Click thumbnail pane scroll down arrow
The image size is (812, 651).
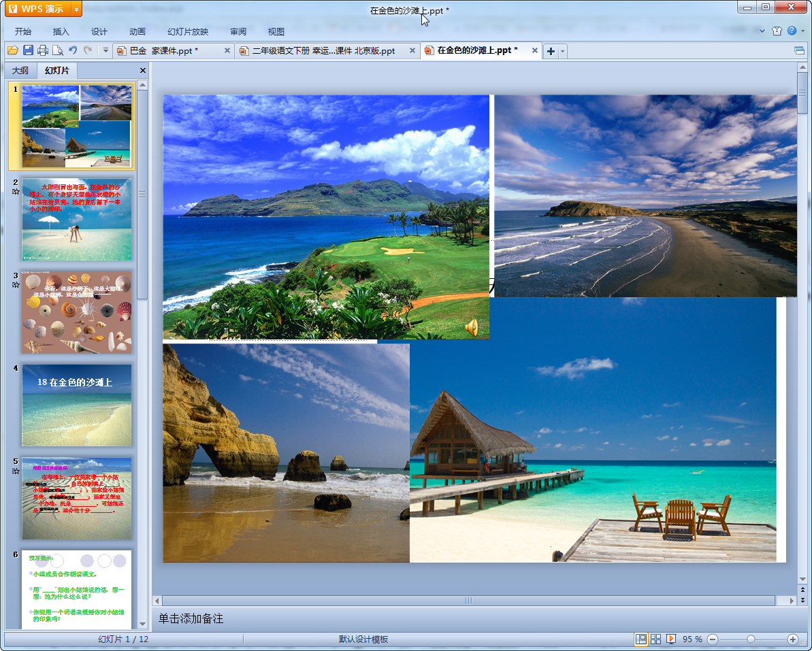click(142, 624)
